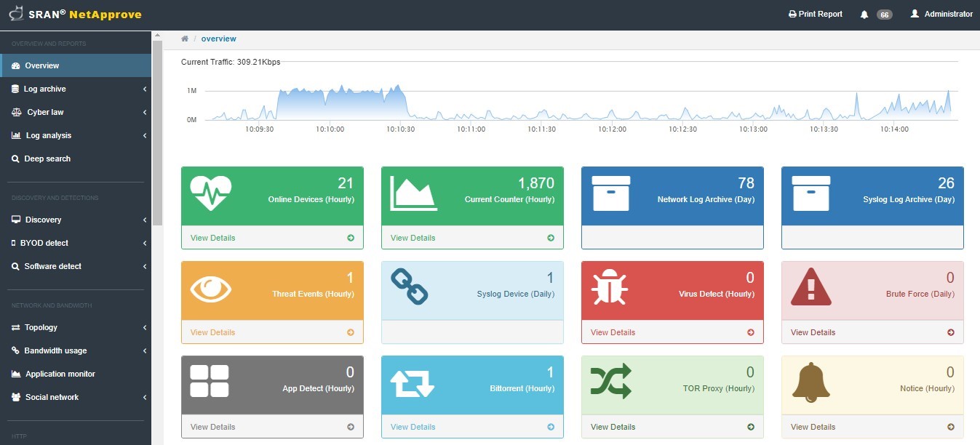The width and height of the screenshot is (980, 445).
Task: Click the Print Report button
Action: (x=816, y=15)
